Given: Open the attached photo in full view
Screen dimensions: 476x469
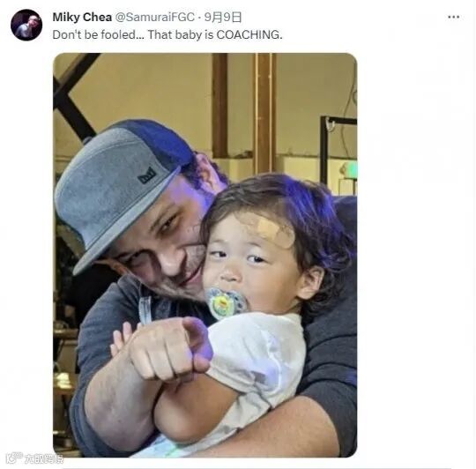Looking at the screenshot, I should tap(205, 255).
